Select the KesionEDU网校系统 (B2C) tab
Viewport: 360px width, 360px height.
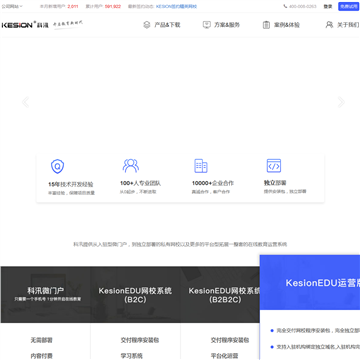[x=135, y=294]
